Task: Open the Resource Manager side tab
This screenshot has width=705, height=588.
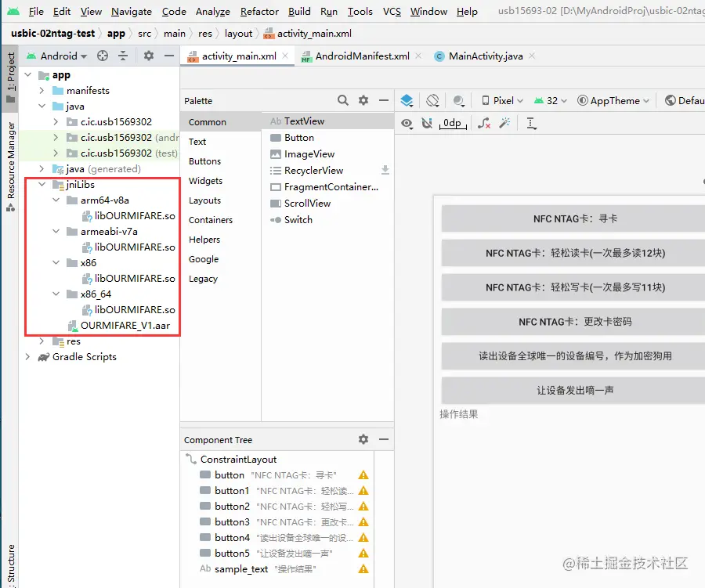Action: [x=11, y=166]
